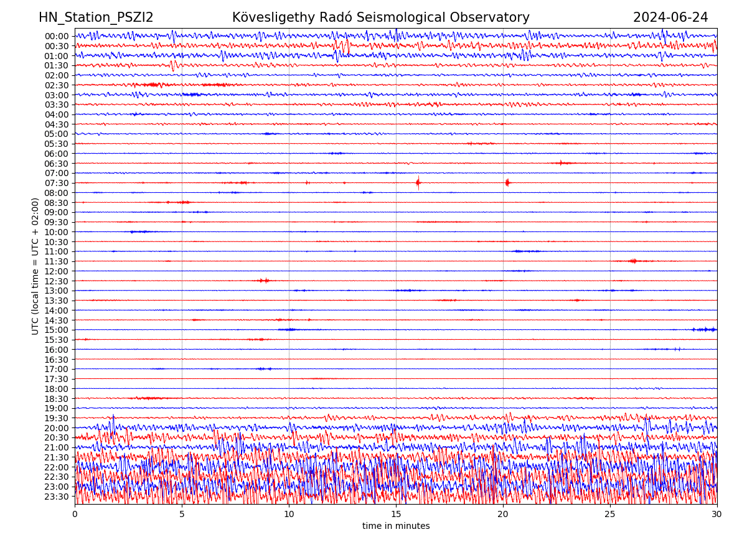
Task: Click the 07:30 trace spike near minute 20
Action: (x=507, y=182)
